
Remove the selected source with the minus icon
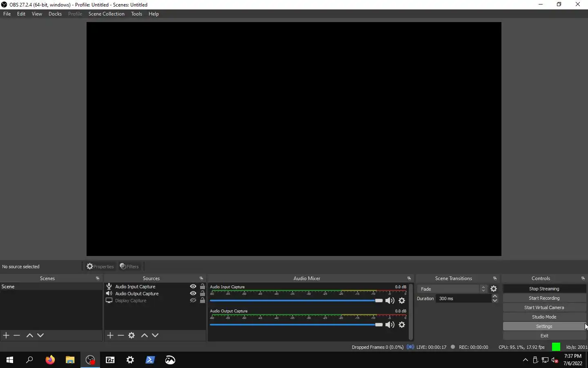[121, 335]
